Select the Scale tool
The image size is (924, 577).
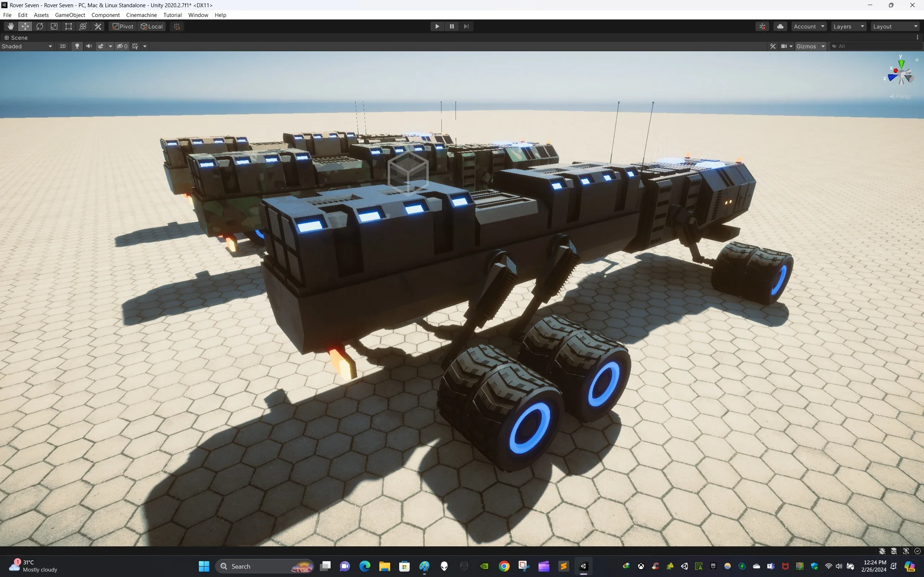click(54, 26)
